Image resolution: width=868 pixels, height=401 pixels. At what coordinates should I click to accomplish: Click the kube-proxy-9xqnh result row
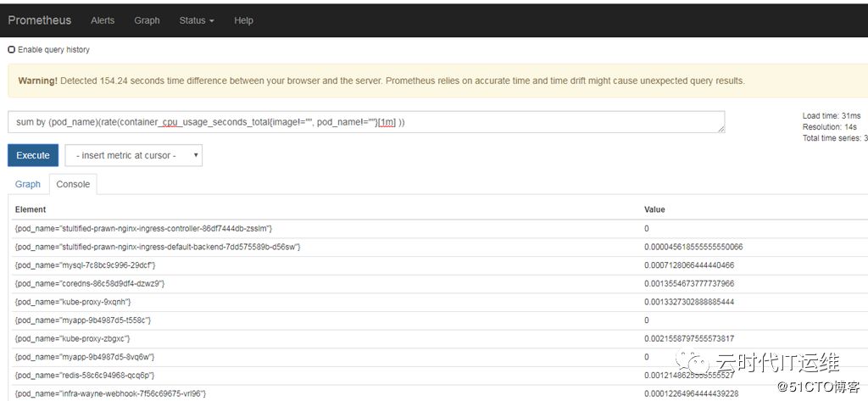(x=73, y=302)
